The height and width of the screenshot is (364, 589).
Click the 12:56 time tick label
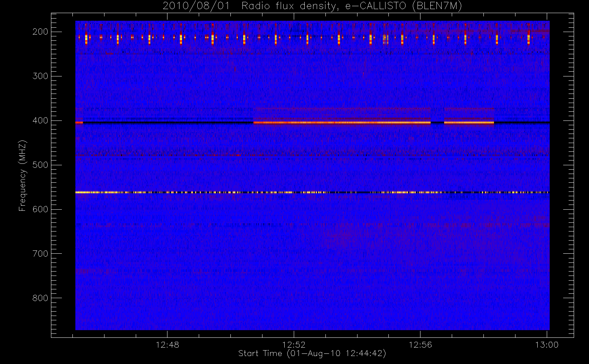pyautogui.click(x=420, y=345)
